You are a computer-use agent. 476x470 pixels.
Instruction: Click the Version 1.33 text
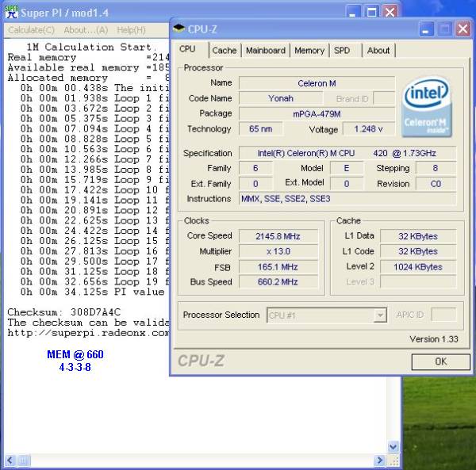click(434, 339)
